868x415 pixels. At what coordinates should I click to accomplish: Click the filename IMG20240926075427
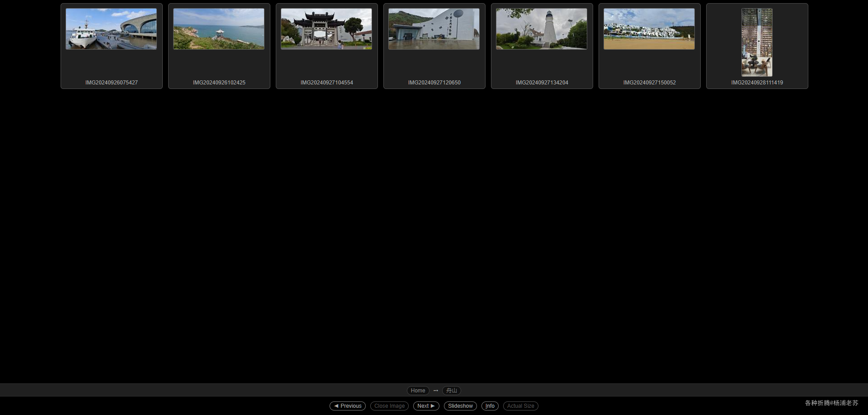(112, 83)
